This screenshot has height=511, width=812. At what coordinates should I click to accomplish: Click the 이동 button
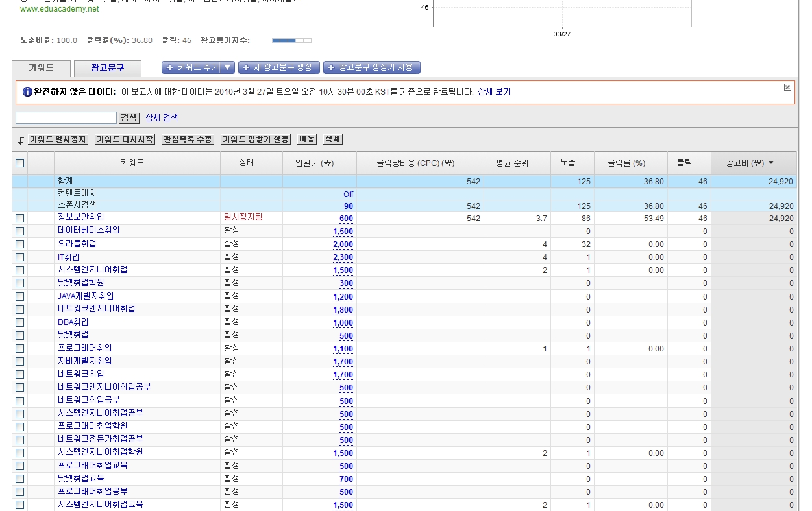point(307,139)
